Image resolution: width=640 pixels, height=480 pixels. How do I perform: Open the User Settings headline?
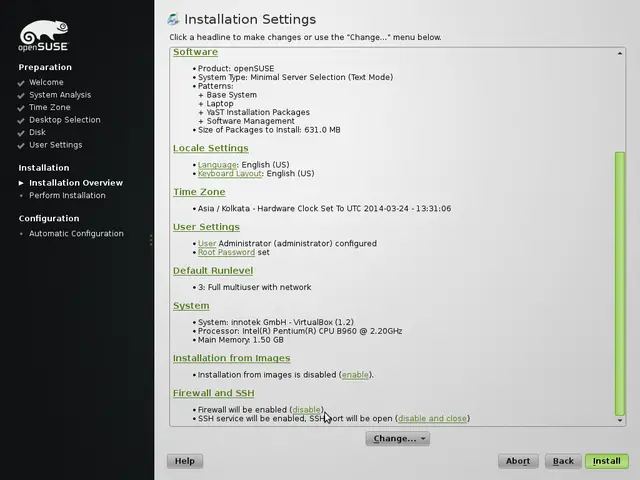tap(206, 227)
